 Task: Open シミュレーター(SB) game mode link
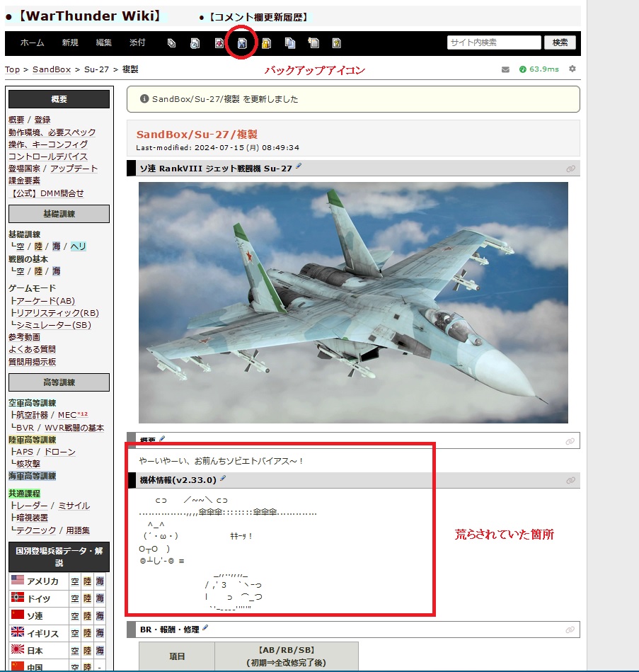pyautogui.click(x=54, y=325)
